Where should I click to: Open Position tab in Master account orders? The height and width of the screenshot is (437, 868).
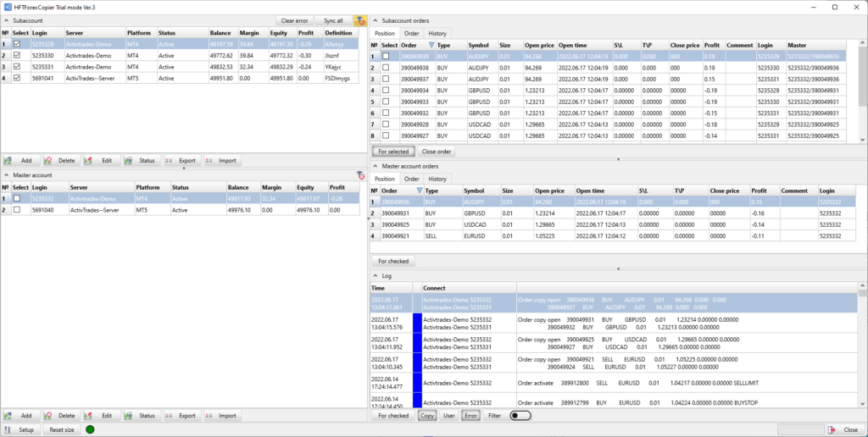pyautogui.click(x=385, y=179)
